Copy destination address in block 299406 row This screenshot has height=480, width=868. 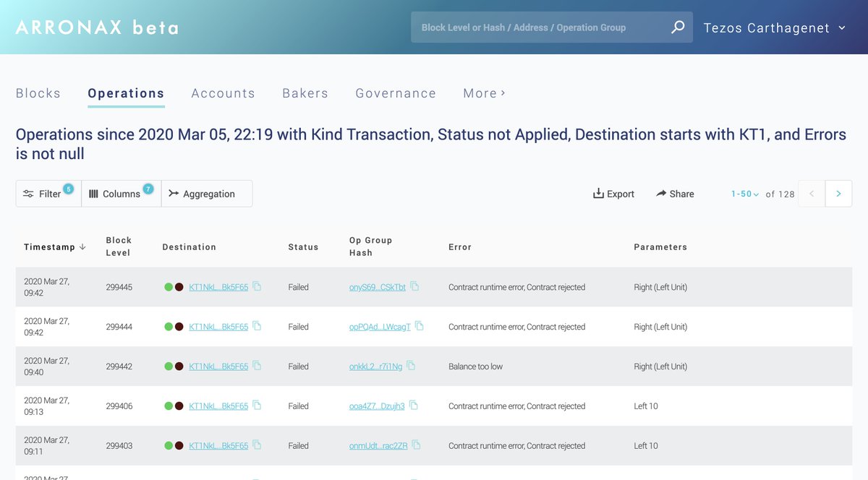(257, 406)
